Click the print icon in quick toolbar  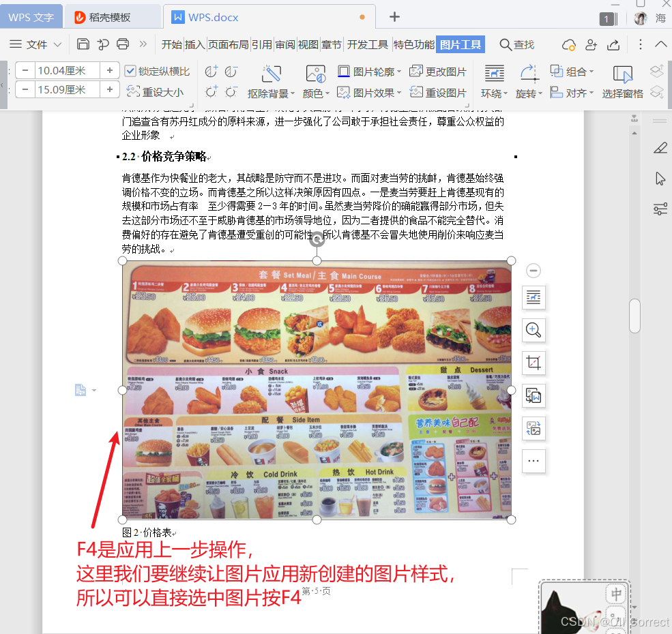point(123,44)
